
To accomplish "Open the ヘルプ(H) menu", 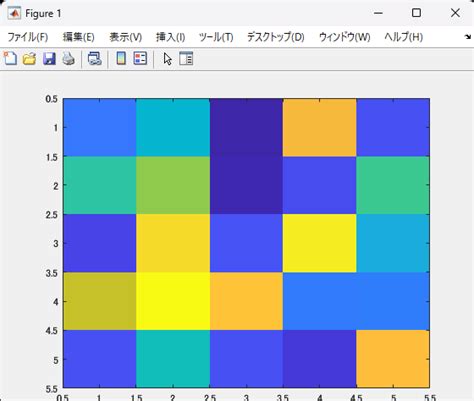I will (x=404, y=37).
